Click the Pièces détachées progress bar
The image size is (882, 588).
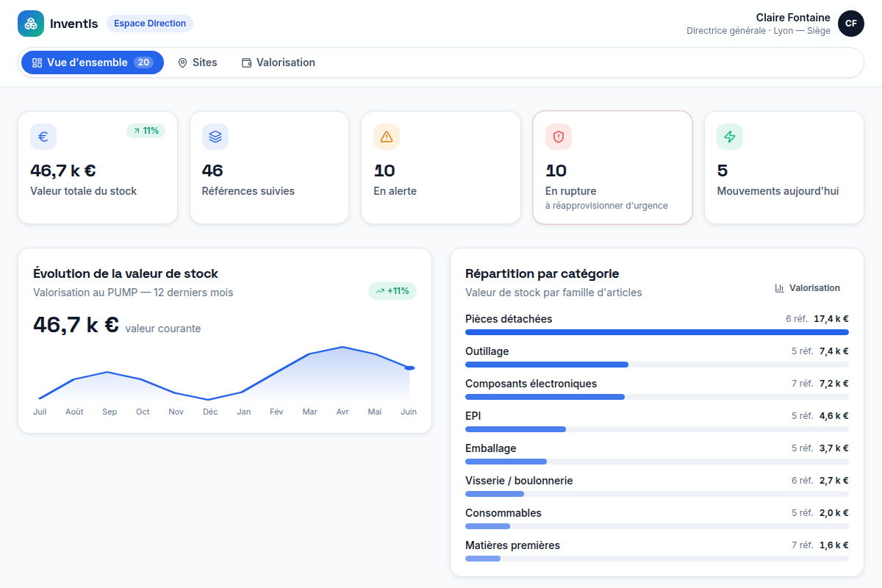[657, 332]
